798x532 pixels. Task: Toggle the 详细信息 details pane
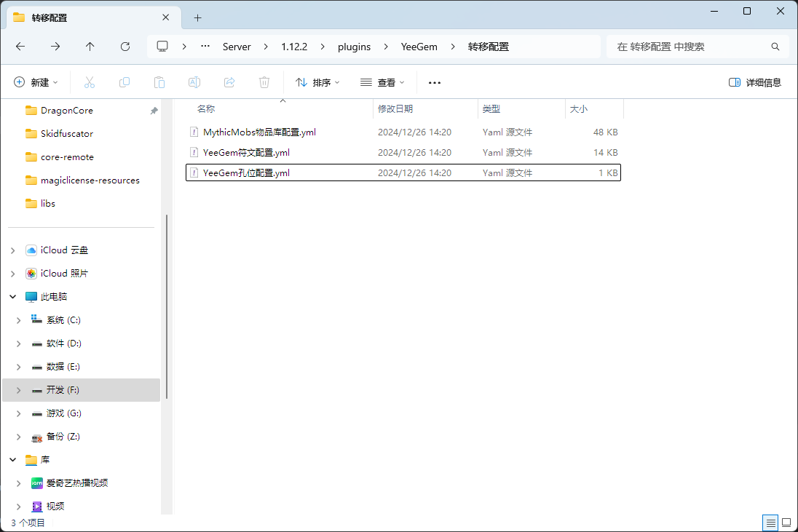click(755, 82)
